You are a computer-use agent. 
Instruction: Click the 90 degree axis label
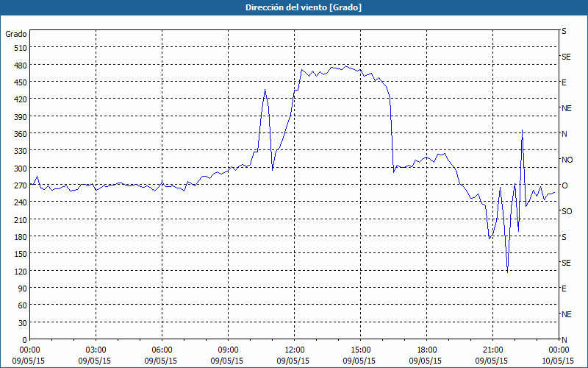click(23, 289)
